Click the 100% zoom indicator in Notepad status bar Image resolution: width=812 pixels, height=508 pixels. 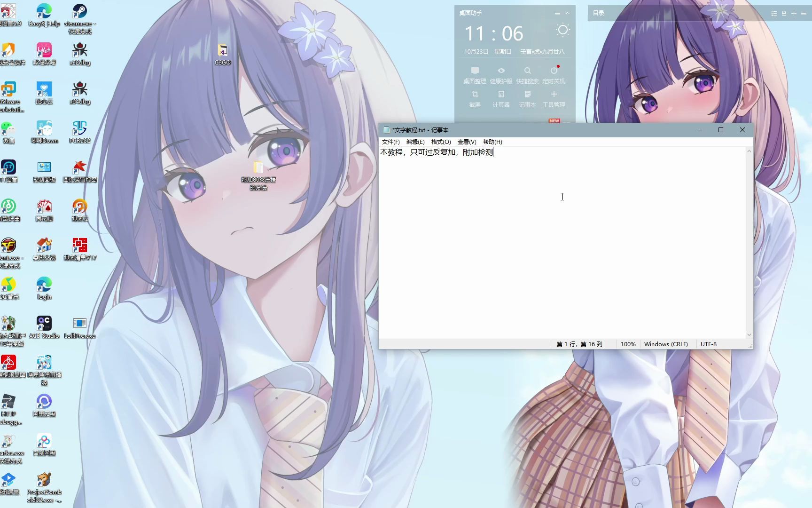pos(628,344)
